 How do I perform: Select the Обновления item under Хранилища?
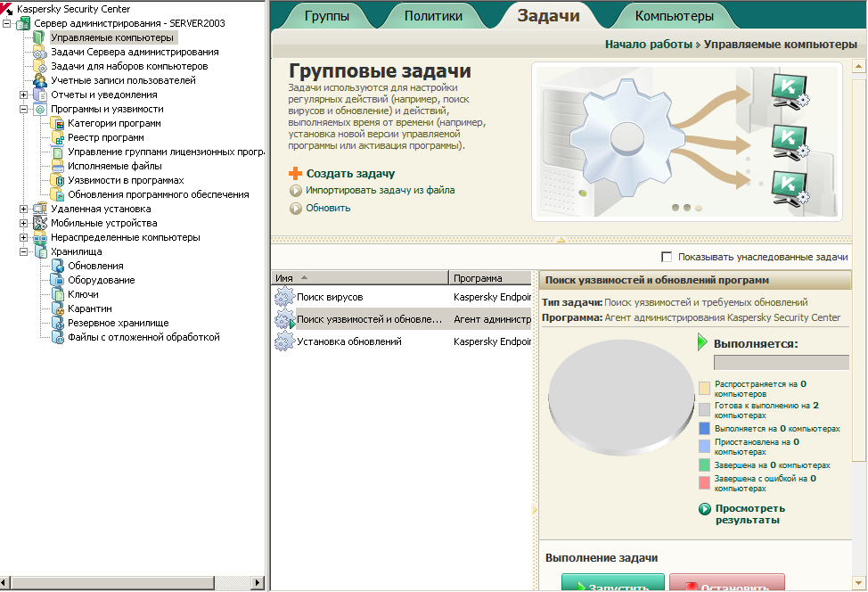click(x=95, y=266)
